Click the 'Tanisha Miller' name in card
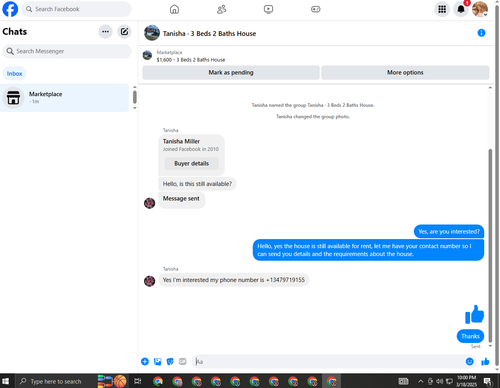 pyautogui.click(x=181, y=141)
